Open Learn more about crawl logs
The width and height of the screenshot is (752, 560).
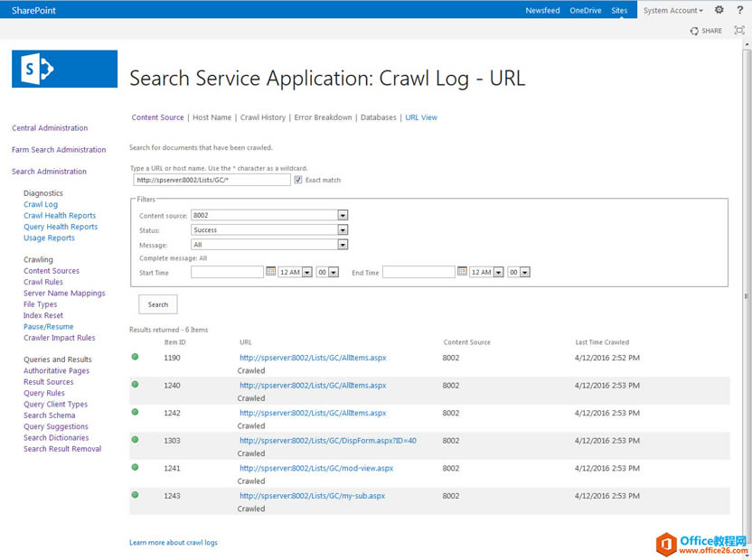[x=174, y=542]
